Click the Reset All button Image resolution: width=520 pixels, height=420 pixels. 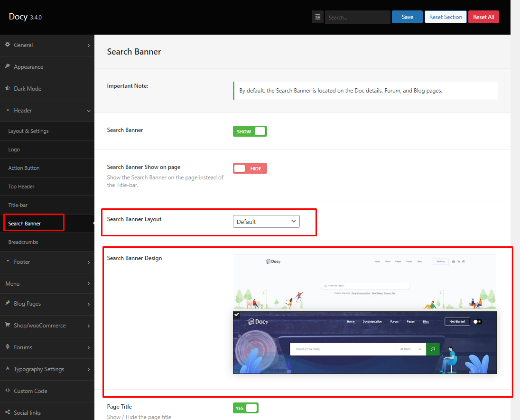pyautogui.click(x=483, y=17)
